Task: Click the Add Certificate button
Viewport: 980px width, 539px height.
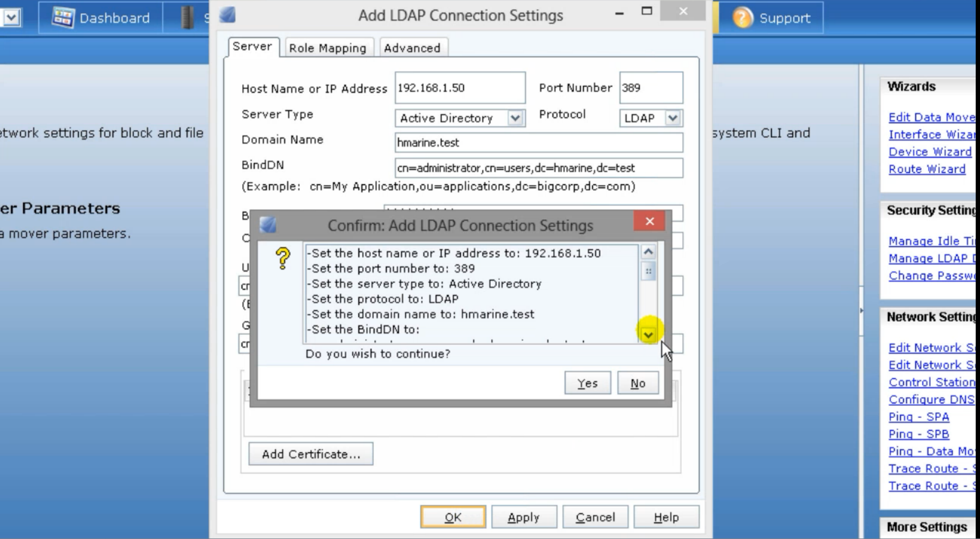Action: [x=311, y=454]
